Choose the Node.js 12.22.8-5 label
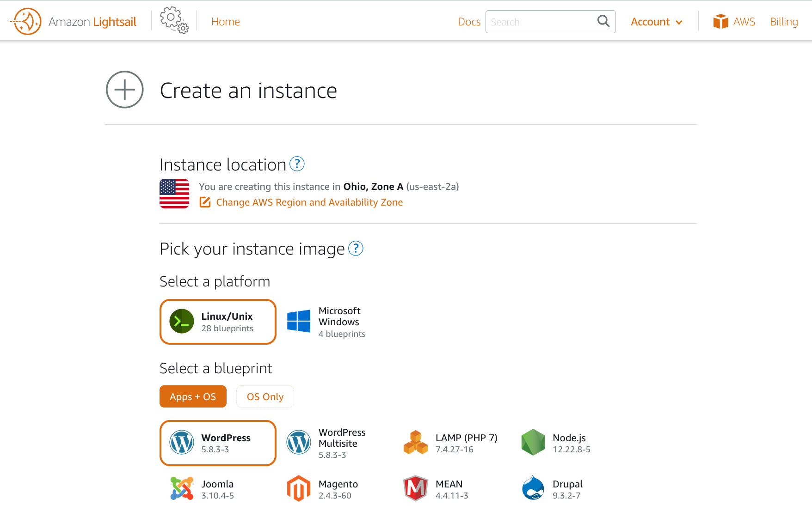 pos(571,443)
